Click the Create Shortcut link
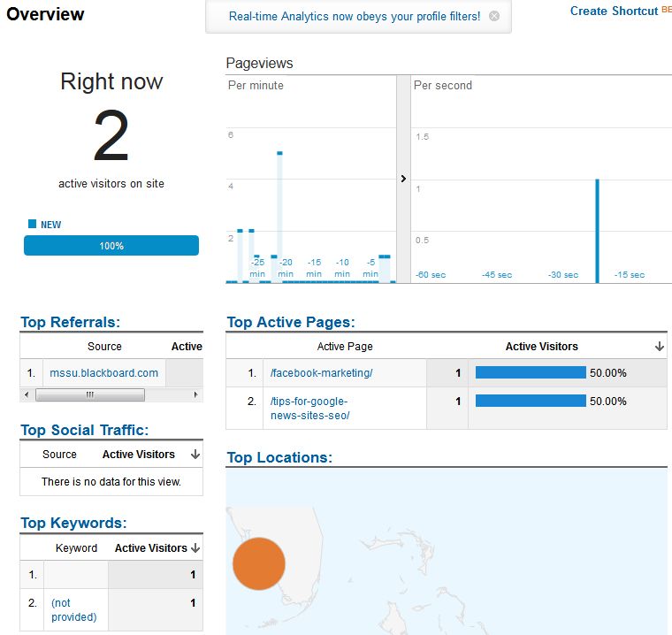The image size is (672, 635). click(x=614, y=11)
